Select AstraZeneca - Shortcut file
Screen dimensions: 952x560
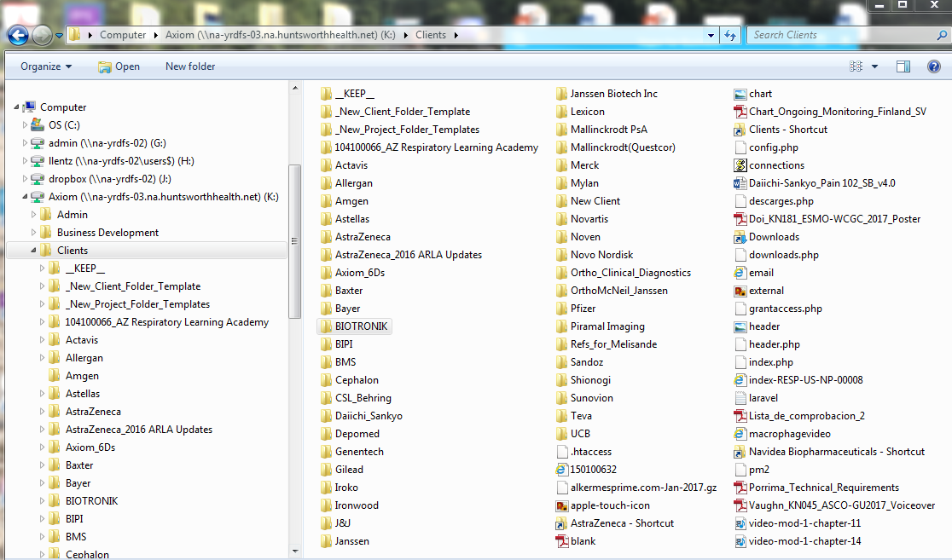click(615, 523)
